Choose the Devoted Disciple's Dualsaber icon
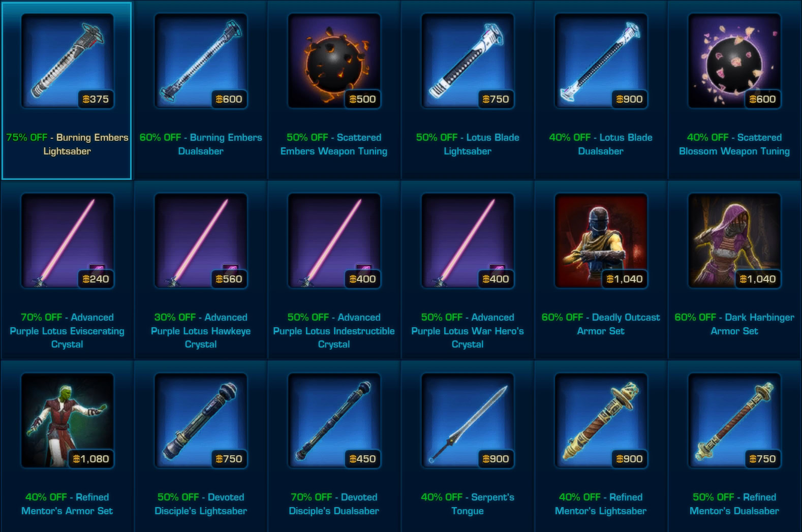 click(x=334, y=421)
